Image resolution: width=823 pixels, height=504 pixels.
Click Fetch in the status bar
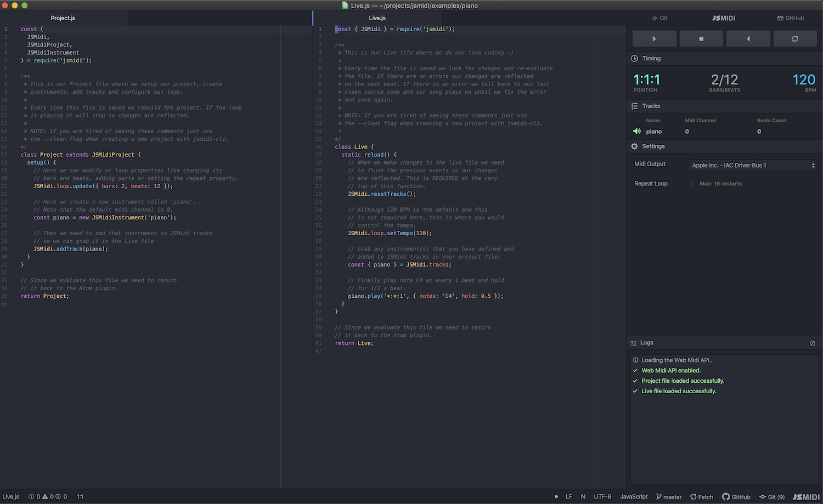pyautogui.click(x=702, y=497)
